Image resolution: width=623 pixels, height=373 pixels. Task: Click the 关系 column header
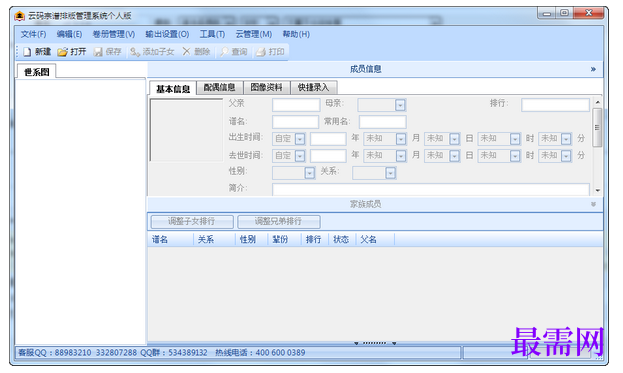(215, 240)
